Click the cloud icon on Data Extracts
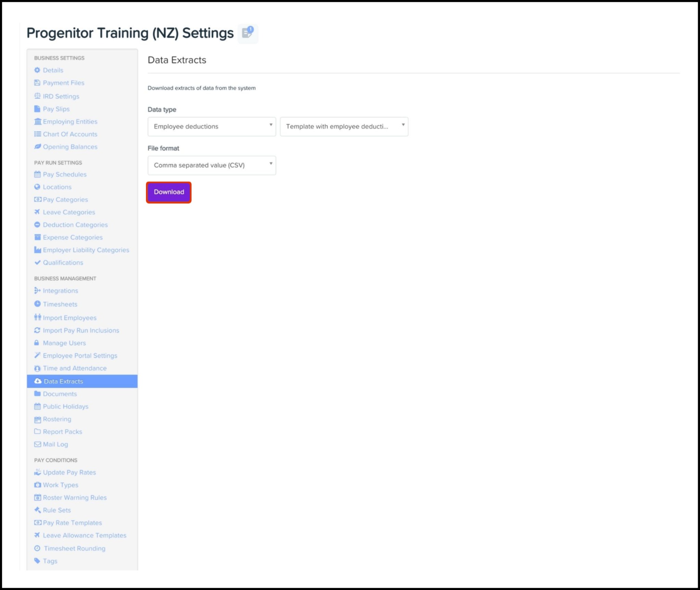The height and width of the screenshot is (590, 700). 38,381
